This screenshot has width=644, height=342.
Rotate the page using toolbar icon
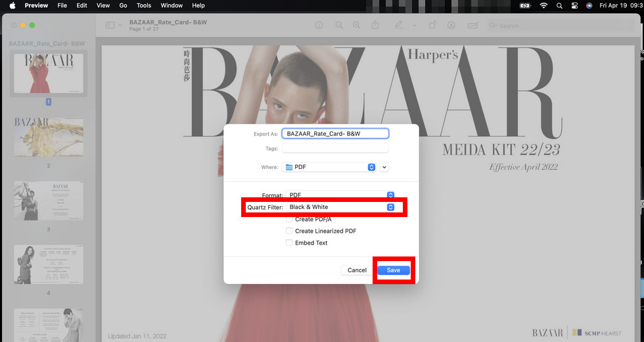click(x=432, y=25)
